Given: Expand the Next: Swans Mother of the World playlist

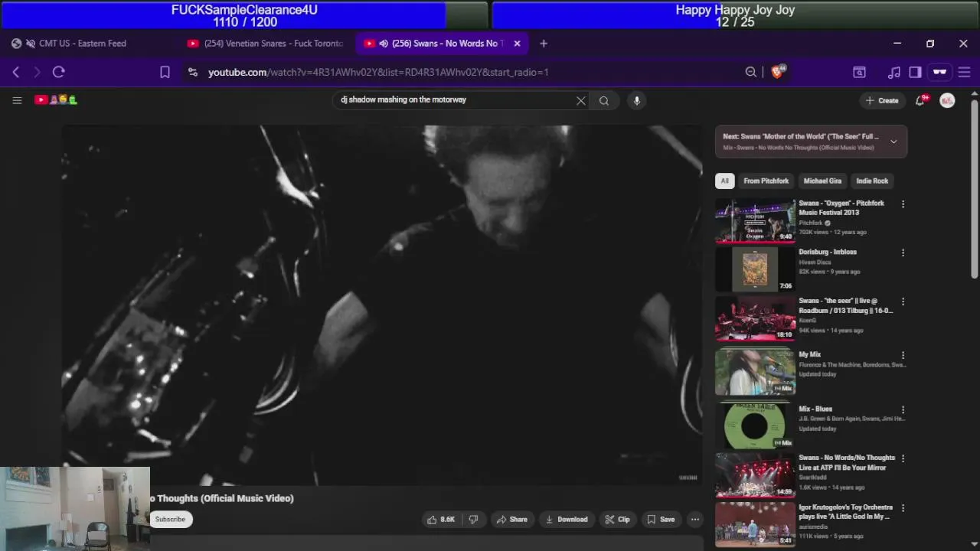Looking at the screenshot, I should pyautogui.click(x=893, y=142).
